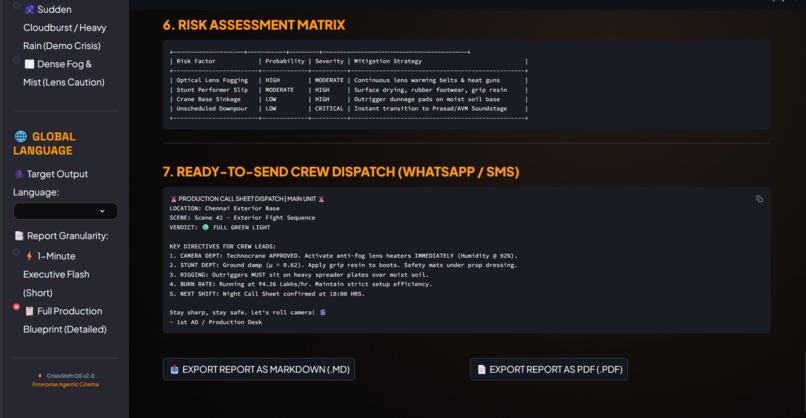Click the Ready-to-Send Crew Dispatch heading
Viewport: 806px width, 418px height.
coord(341,172)
